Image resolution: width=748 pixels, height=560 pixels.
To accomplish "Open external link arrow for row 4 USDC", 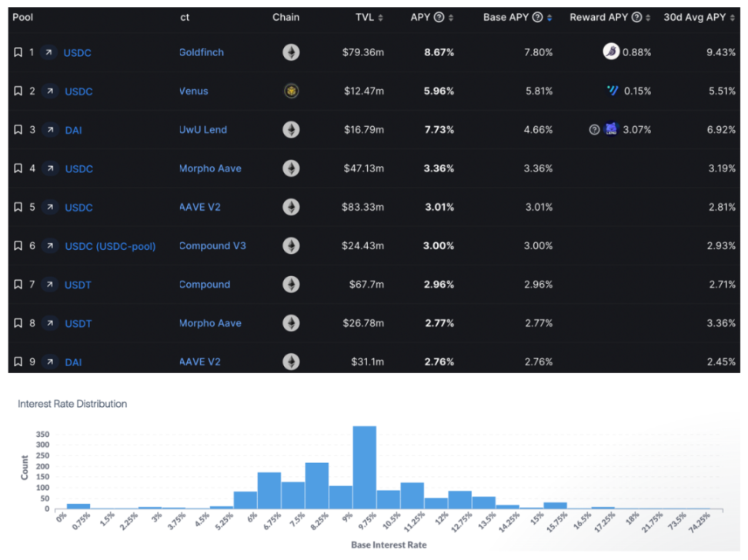I will coord(49,168).
